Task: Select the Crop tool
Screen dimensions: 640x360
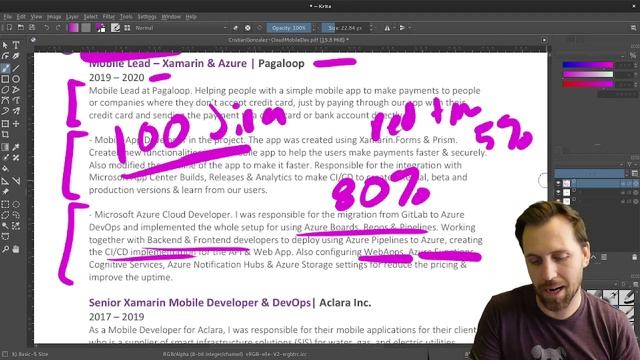Action: pos(5,134)
